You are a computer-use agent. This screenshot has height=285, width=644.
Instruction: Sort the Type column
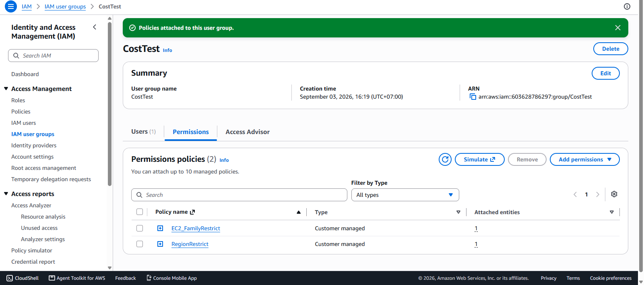[x=458, y=212]
